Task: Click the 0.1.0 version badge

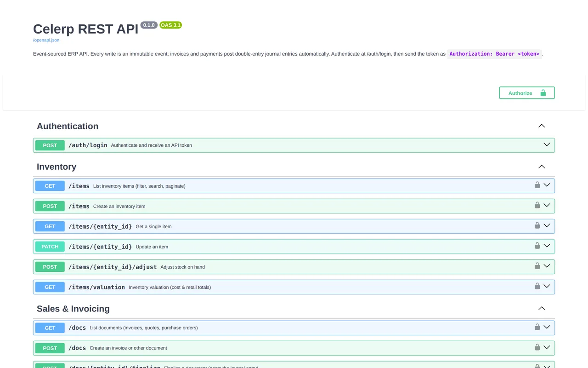Action: (149, 25)
